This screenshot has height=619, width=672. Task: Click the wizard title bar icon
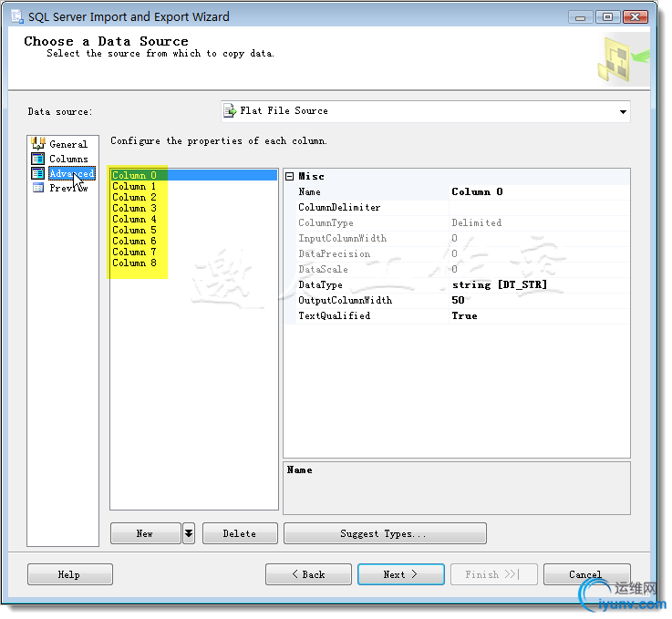point(17,16)
